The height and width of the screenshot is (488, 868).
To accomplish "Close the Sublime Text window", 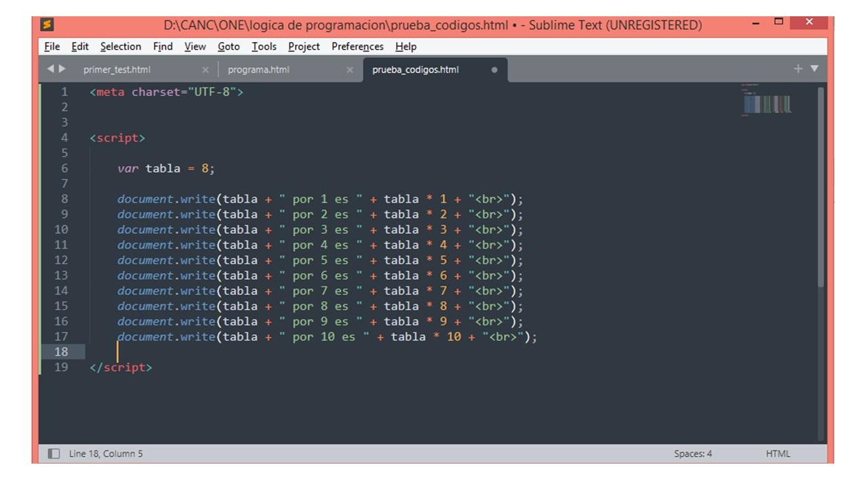I will (x=809, y=22).
